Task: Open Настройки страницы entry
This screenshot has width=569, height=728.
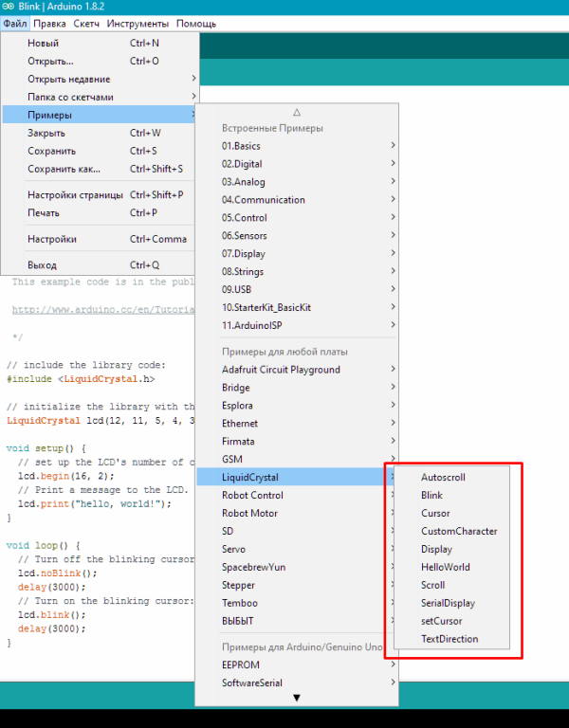Action: click(101, 195)
